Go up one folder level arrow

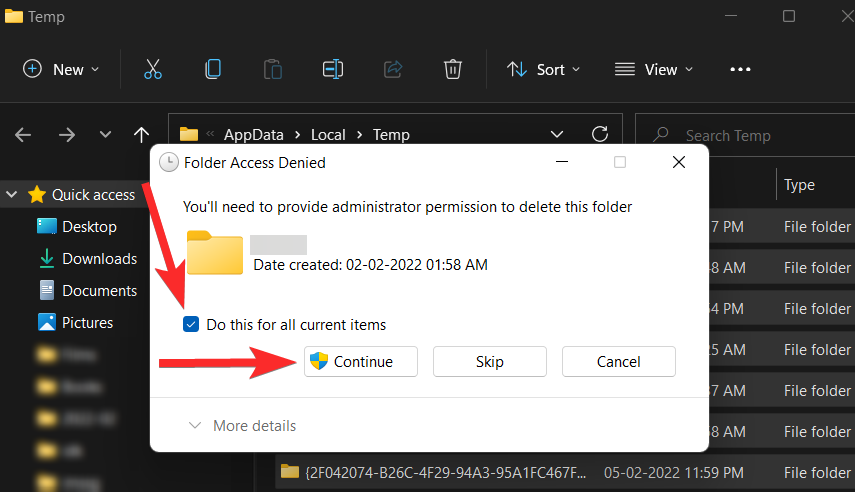[x=141, y=134]
